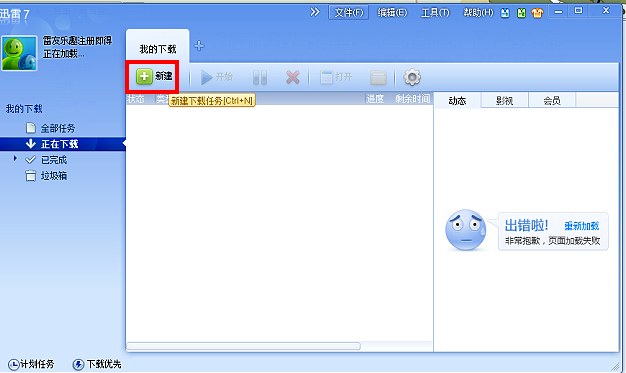Viewport: 626px width, 373px height.
Task: Click the pause icon in toolbar
Action: [x=260, y=77]
